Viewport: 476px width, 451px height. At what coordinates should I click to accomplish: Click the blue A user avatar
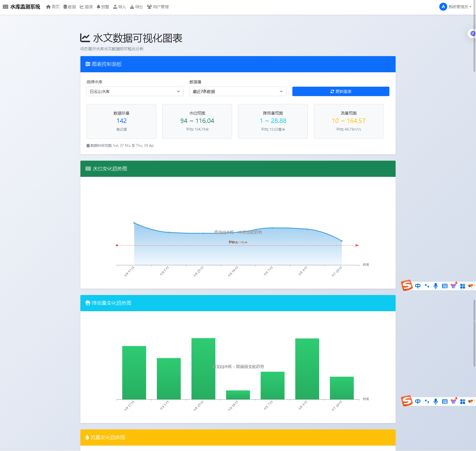[443, 7]
